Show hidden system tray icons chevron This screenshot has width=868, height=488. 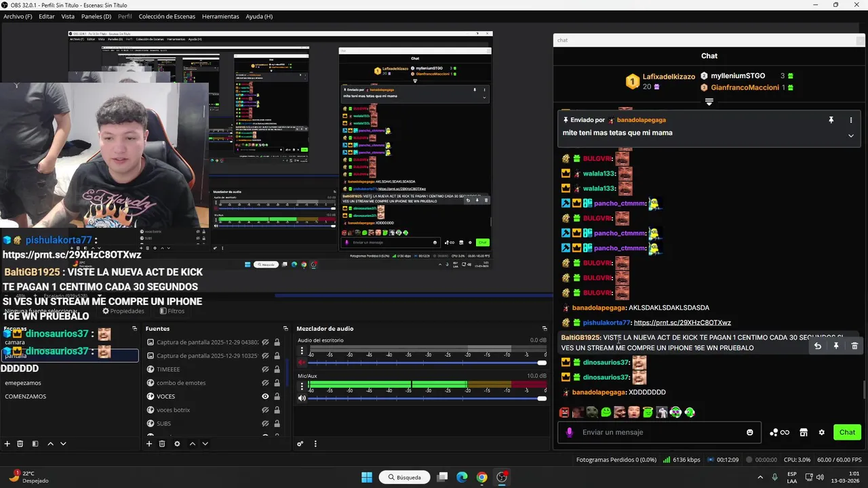click(x=759, y=477)
